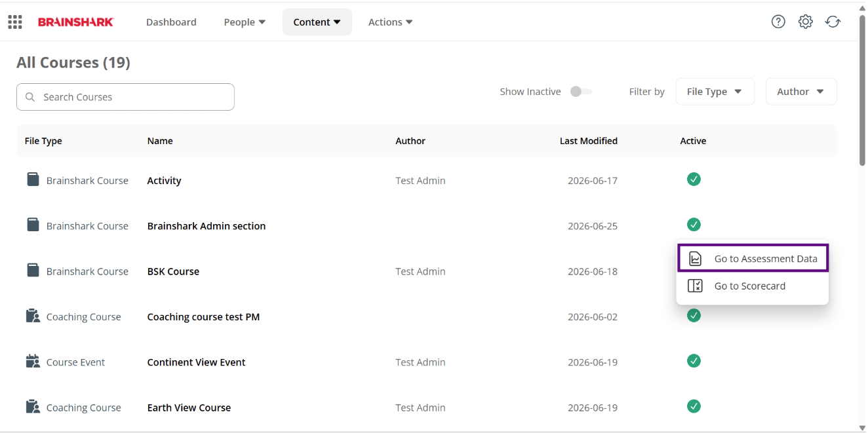The height and width of the screenshot is (433, 868).
Task: Open the help question mark icon
Action: (x=778, y=22)
